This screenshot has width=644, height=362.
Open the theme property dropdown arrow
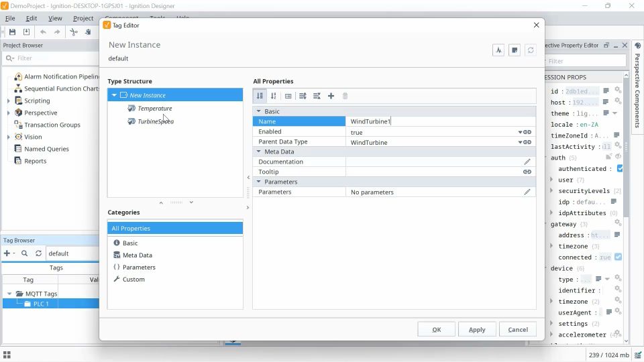coord(615,113)
